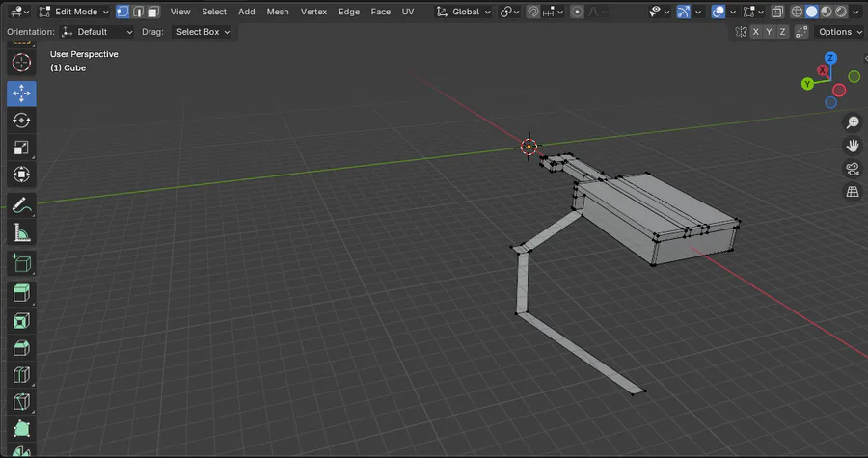Enable Vertex select mode

[x=122, y=12]
